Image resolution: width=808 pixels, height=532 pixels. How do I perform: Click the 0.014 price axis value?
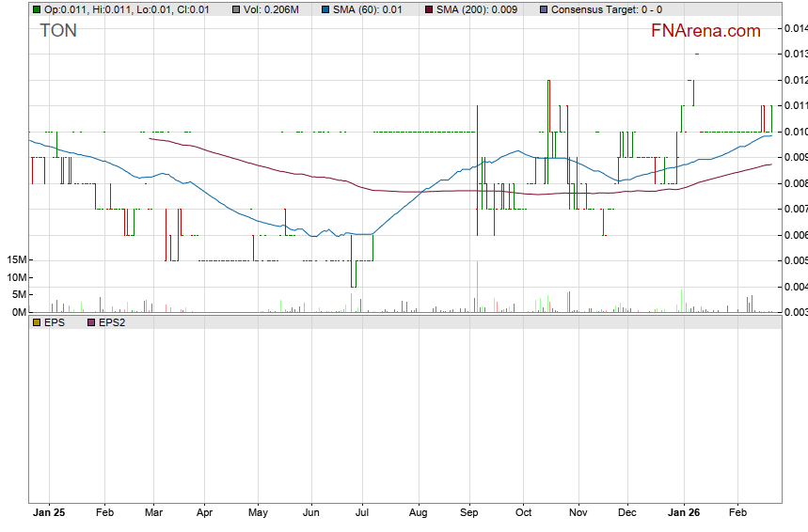coord(795,29)
